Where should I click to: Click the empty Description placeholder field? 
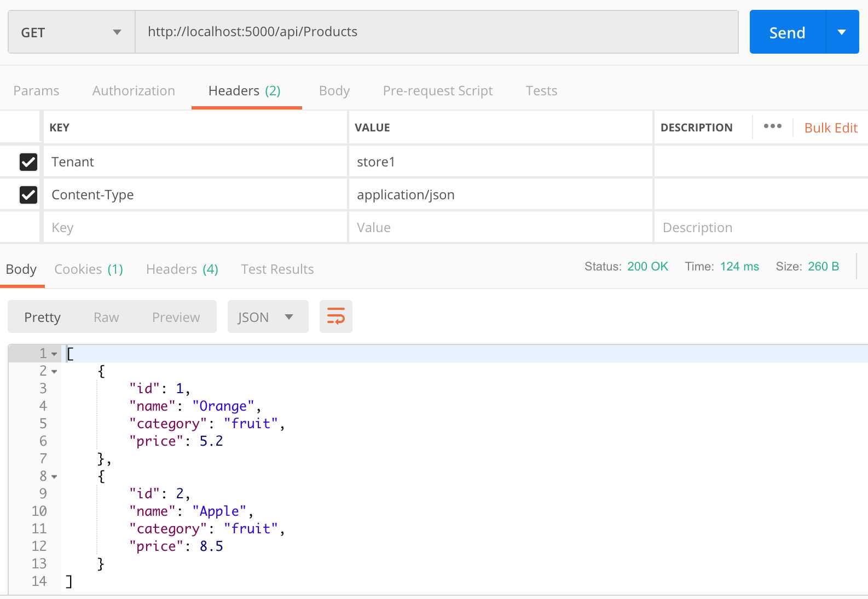761,227
